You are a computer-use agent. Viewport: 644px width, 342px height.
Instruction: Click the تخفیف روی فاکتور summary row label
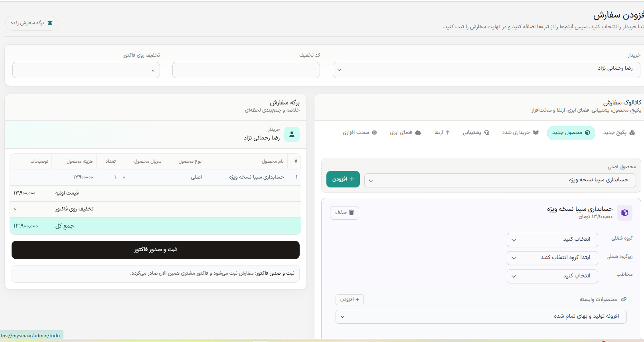click(x=74, y=209)
